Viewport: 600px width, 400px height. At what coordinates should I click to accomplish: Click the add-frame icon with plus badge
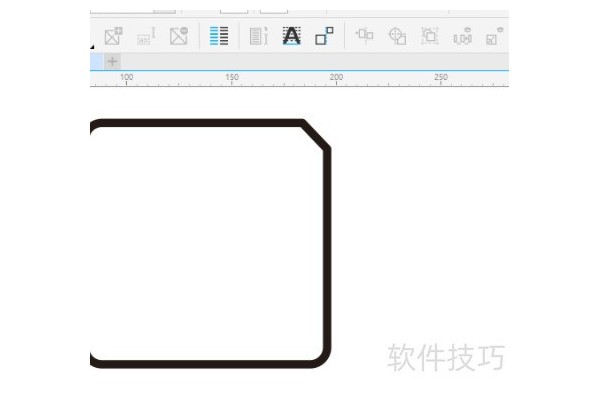[x=113, y=36]
